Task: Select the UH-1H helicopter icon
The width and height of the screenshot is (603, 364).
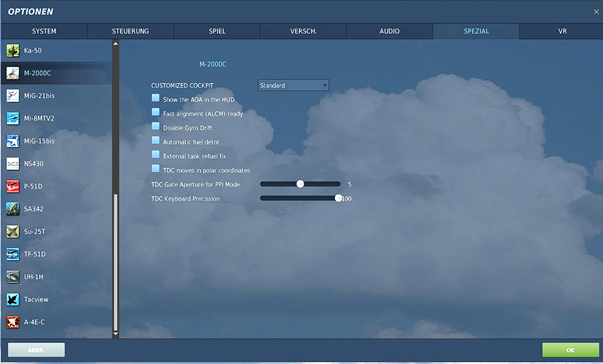Action: [x=13, y=277]
